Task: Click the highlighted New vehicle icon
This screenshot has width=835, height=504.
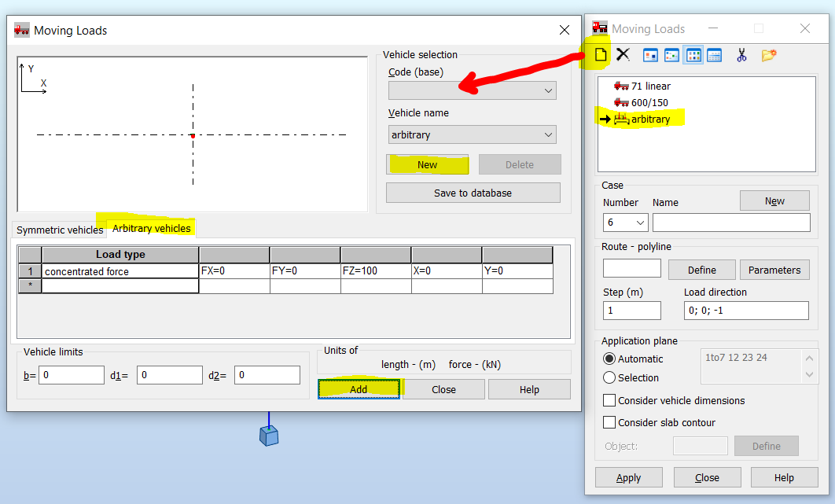Action: [601, 54]
